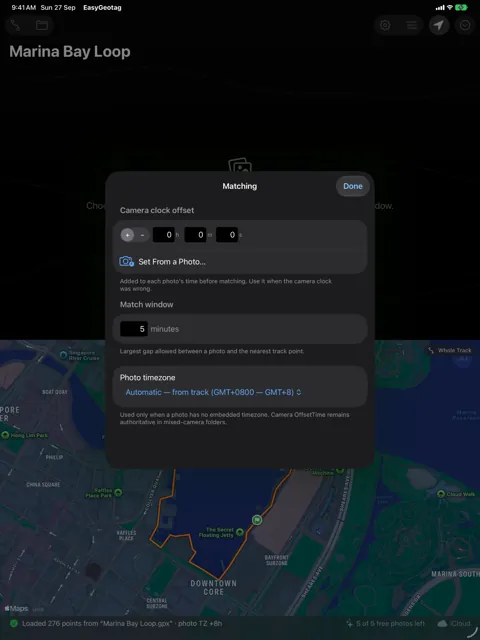Open matching settings target icon
Viewport: 480px width, 640px height.
(385, 25)
